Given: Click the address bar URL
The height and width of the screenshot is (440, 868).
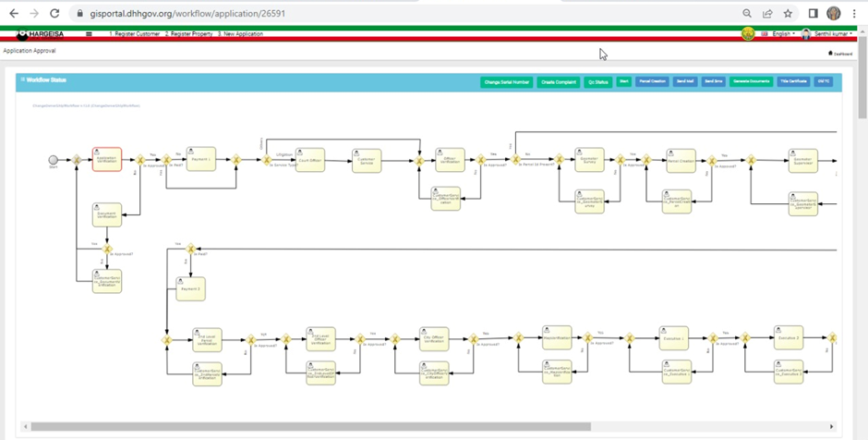Looking at the screenshot, I should pos(187,13).
